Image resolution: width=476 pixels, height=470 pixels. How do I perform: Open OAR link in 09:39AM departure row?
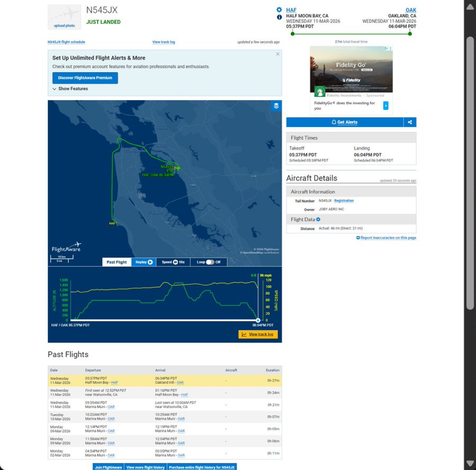(x=111, y=407)
